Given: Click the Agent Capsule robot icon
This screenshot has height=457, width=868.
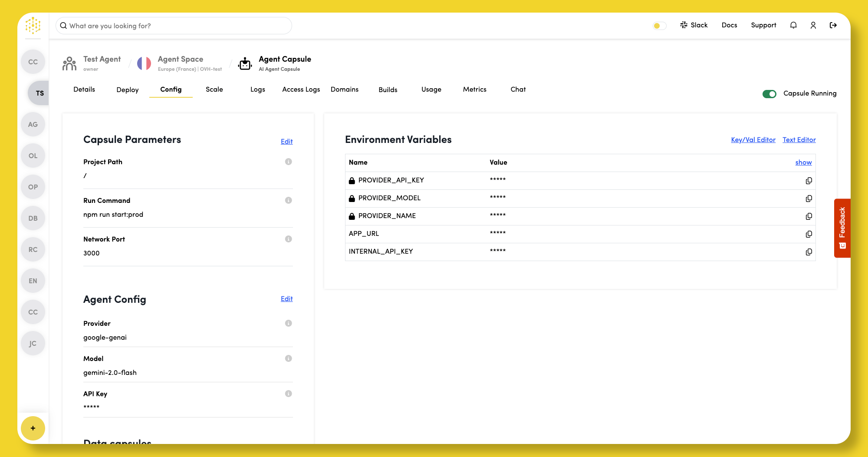Looking at the screenshot, I should click(x=245, y=63).
